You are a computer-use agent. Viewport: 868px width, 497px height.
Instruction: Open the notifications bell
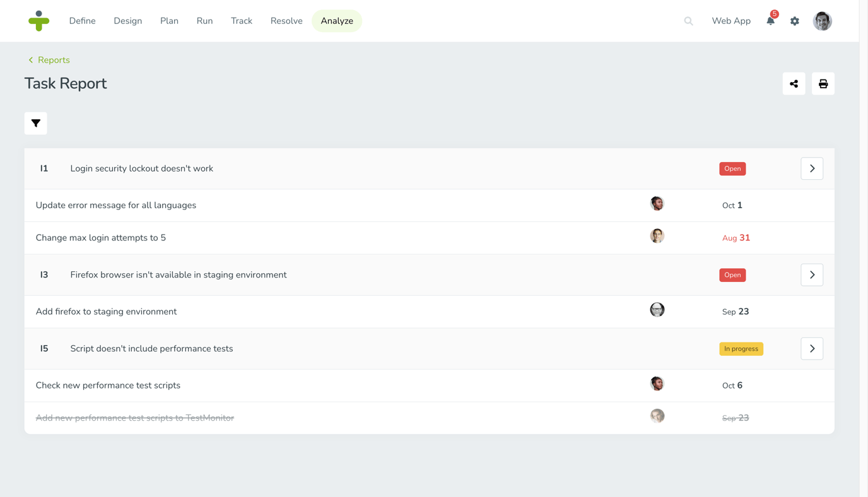click(x=771, y=21)
